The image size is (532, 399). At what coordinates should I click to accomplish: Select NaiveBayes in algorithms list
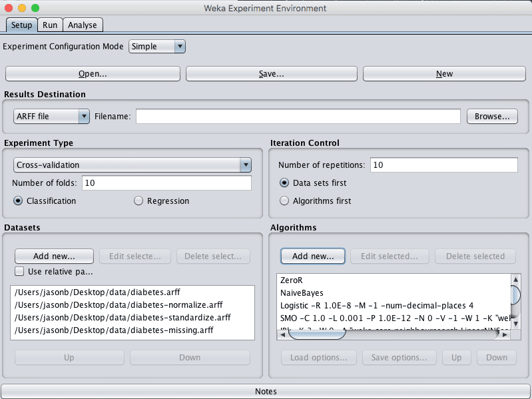pos(394,293)
